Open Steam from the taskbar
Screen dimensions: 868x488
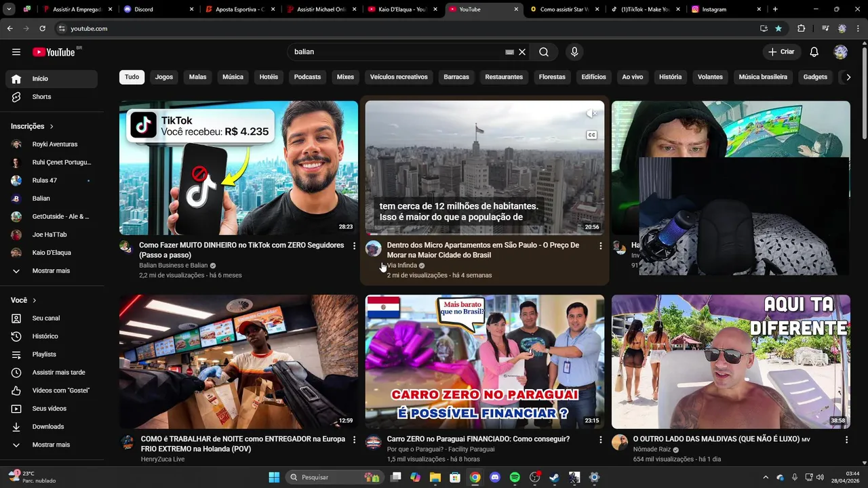click(x=554, y=477)
